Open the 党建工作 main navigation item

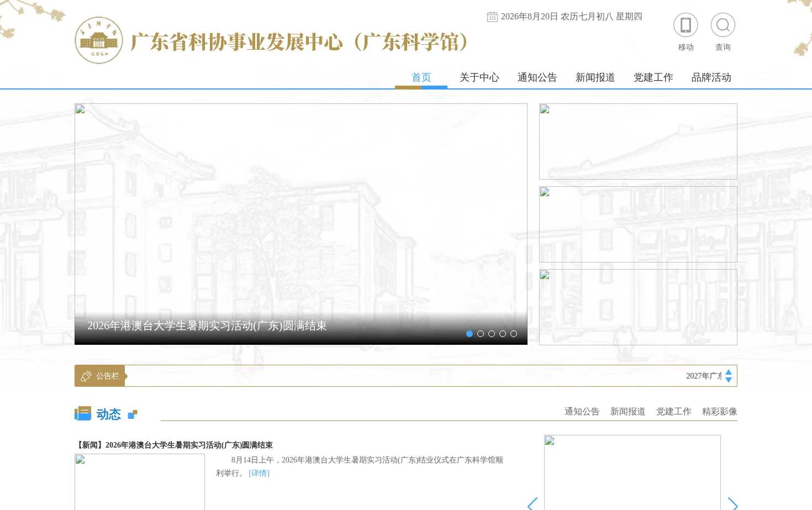click(653, 77)
